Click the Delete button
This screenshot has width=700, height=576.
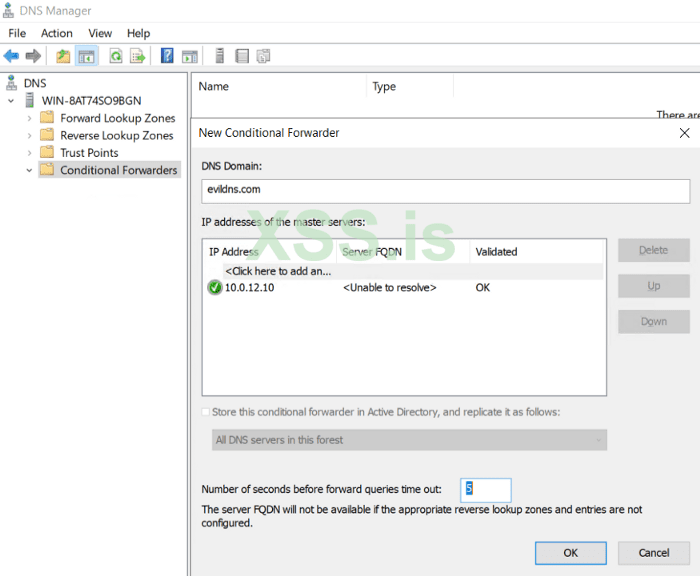pyautogui.click(x=654, y=250)
